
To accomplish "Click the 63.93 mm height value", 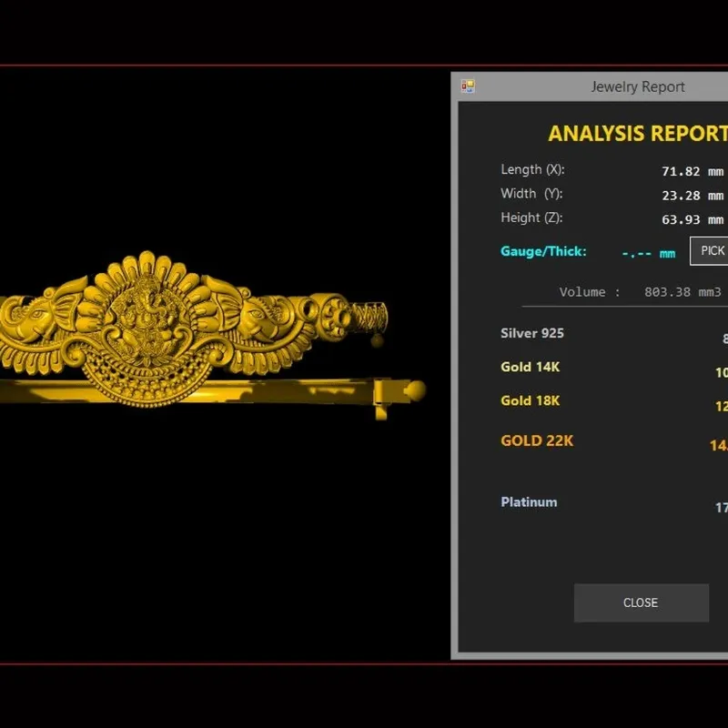I will (693, 219).
